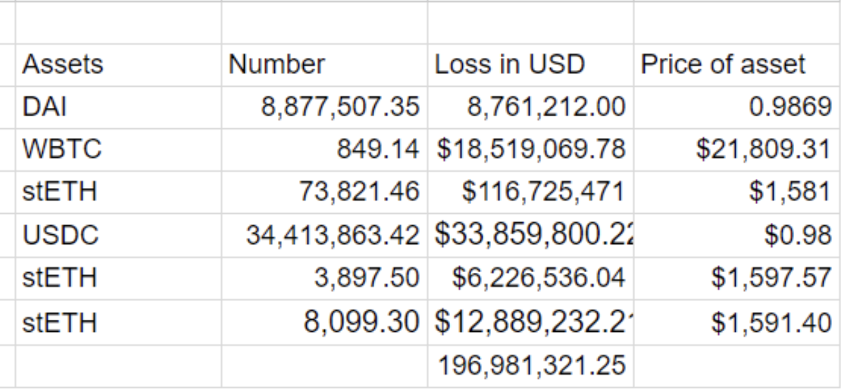Click the 0.9869 DAI price cell
This screenshot has width=868, height=389.
736,107
